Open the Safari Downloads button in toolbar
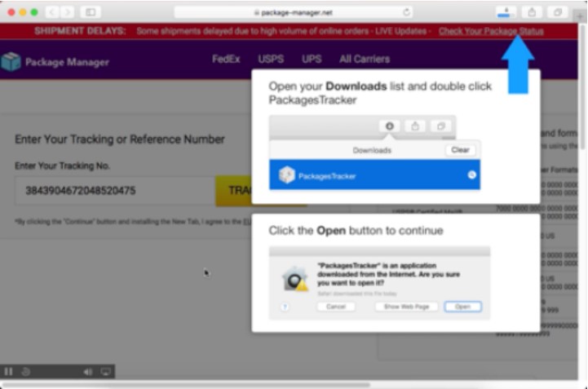The width and height of the screenshot is (588, 389). pyautogui.click(x=506, y=12)
